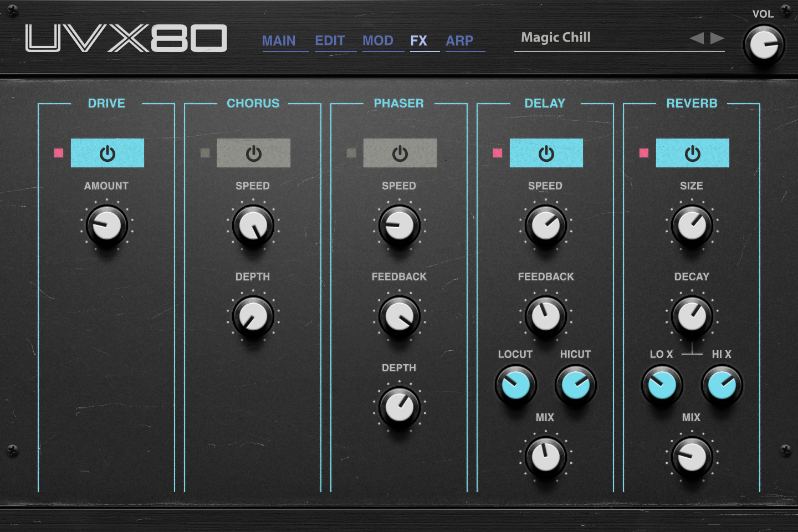The width and height of the screenshot is (798, 532).
Task: Click the Delay SPEED knob
Action: [546, 226]
